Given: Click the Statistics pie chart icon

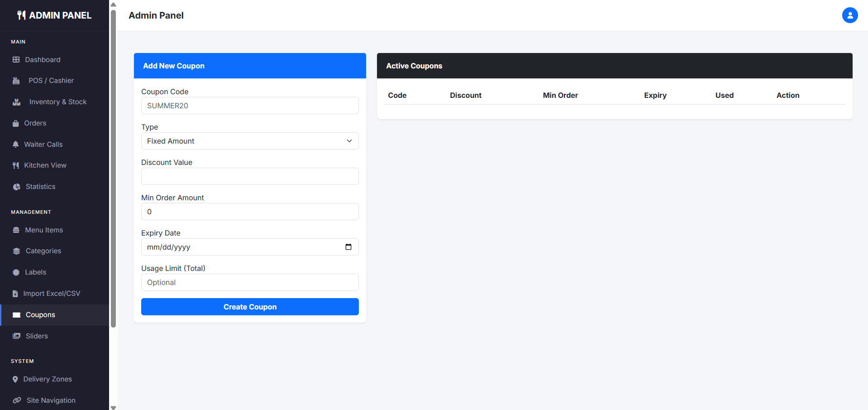Looking at the screenshot, I should click(17, 187).
